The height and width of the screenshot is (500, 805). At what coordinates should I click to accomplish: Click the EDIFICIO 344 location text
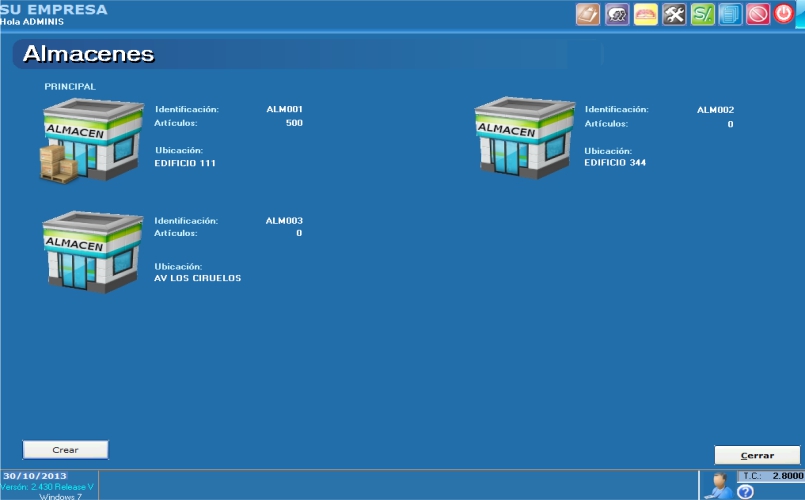(615, 162)
